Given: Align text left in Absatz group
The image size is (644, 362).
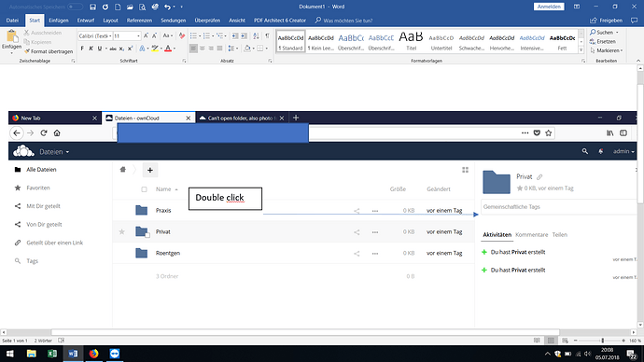Looking at the screenshot, I should (193, 49).
